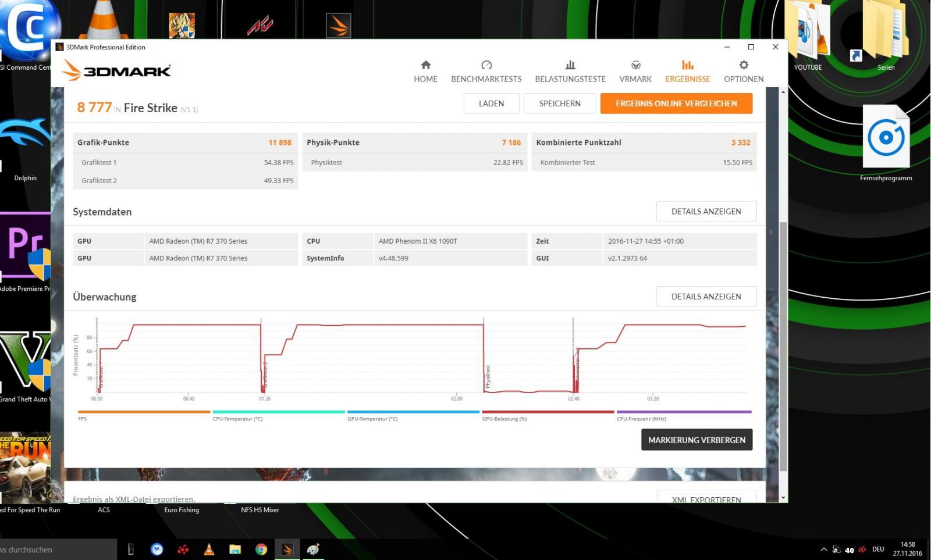Click the 3DMark logo
Viewport: 931px width, 560px height.
point(116,70)
